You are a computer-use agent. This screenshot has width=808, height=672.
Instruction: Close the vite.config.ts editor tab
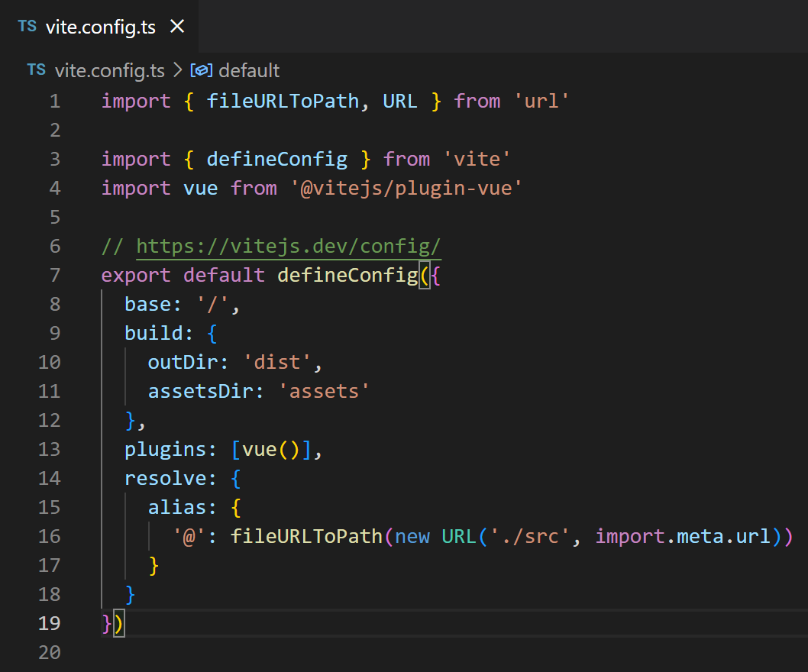[176, 27]
